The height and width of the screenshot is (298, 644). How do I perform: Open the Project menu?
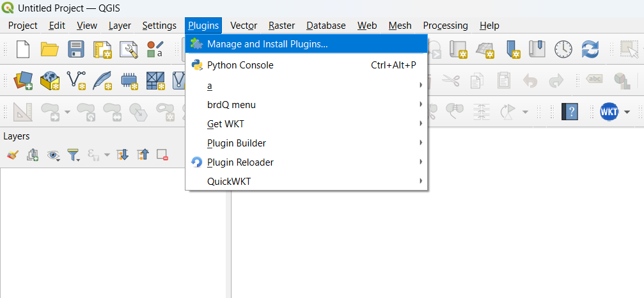[23, 26]
